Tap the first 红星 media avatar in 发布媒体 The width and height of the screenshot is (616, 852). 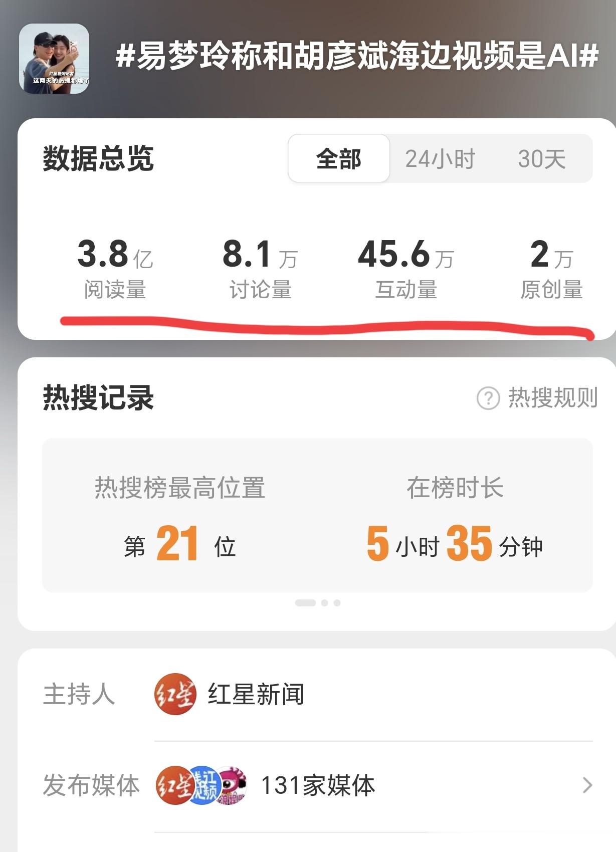pyautogui.click(x=174, y=785)
